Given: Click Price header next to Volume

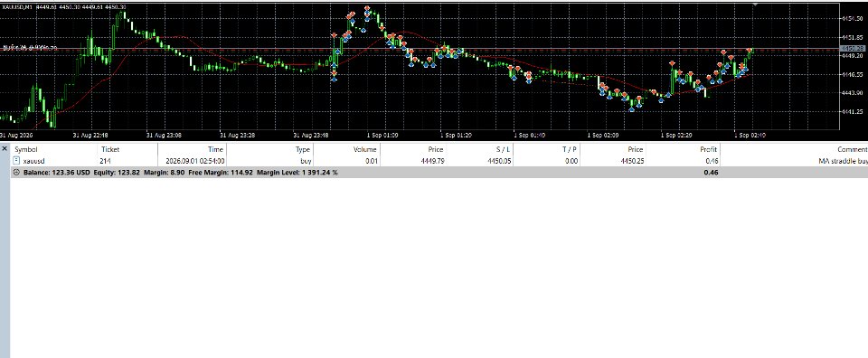Looking at the screenshot, I should click(x=436, y=149).
